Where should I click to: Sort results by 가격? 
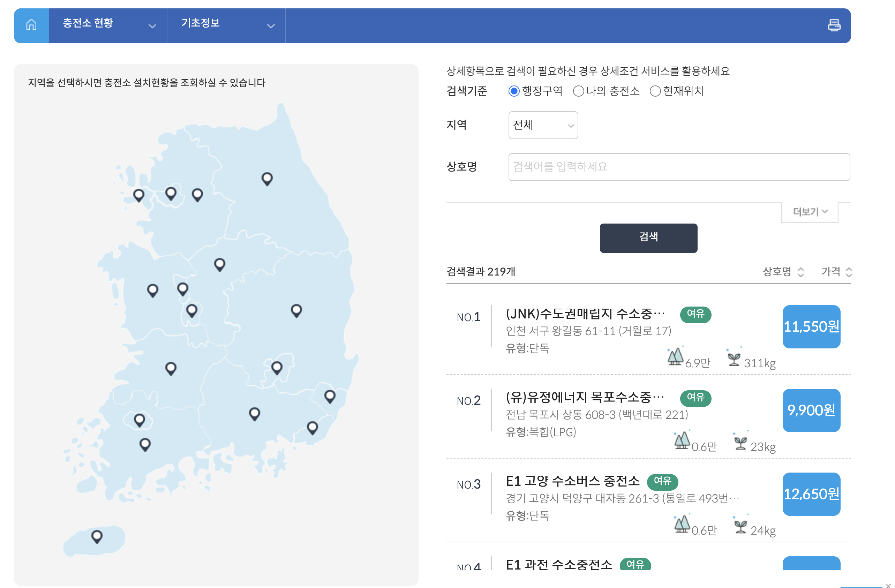pos(836,271)
